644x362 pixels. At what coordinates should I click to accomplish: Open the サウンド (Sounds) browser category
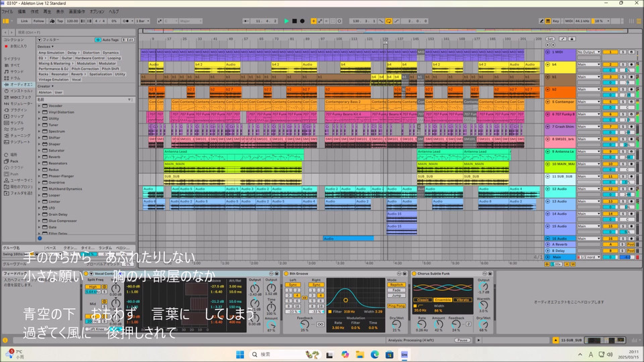[16, 72]
